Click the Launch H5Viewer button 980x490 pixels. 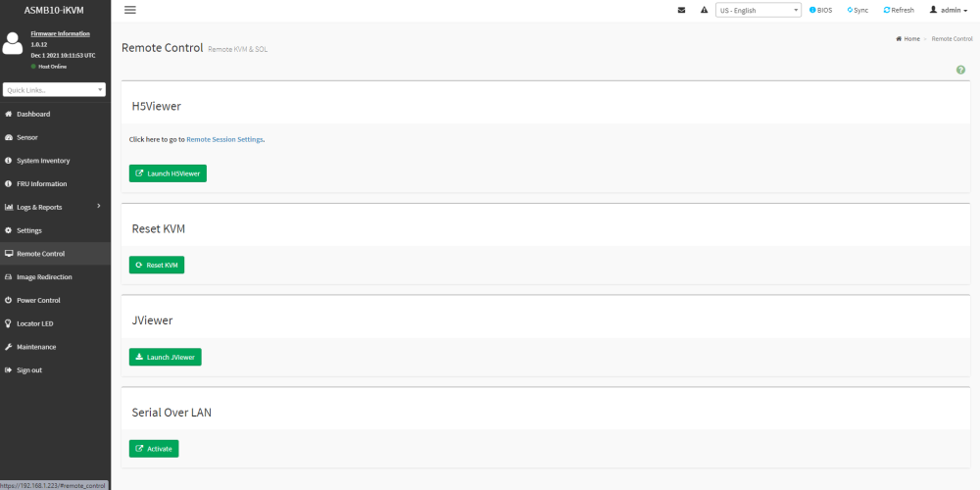click(x=168, y=173)
